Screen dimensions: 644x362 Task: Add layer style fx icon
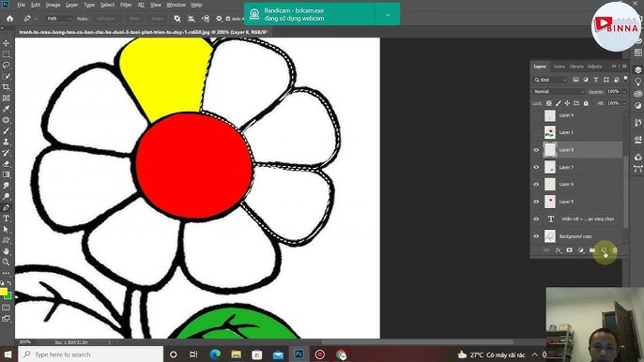(x=559, y=250)
